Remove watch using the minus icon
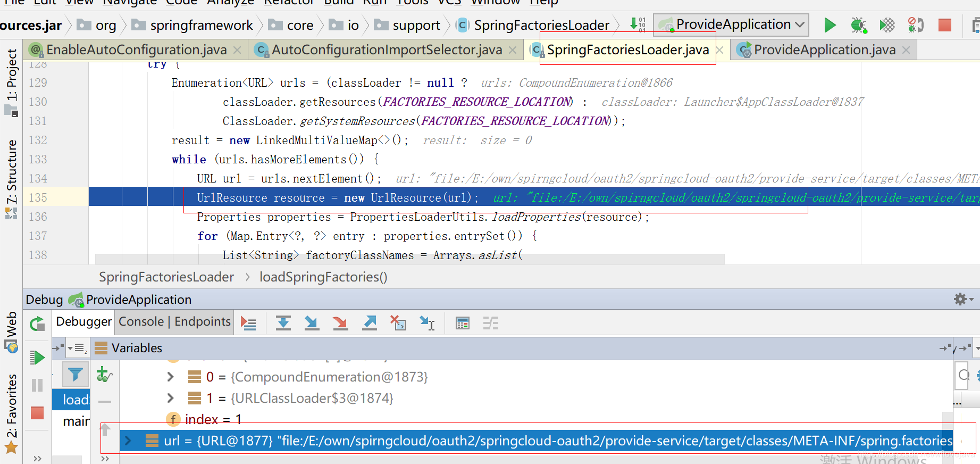Image resolution: width=980 pixels, height=464 pixels. 105,402
